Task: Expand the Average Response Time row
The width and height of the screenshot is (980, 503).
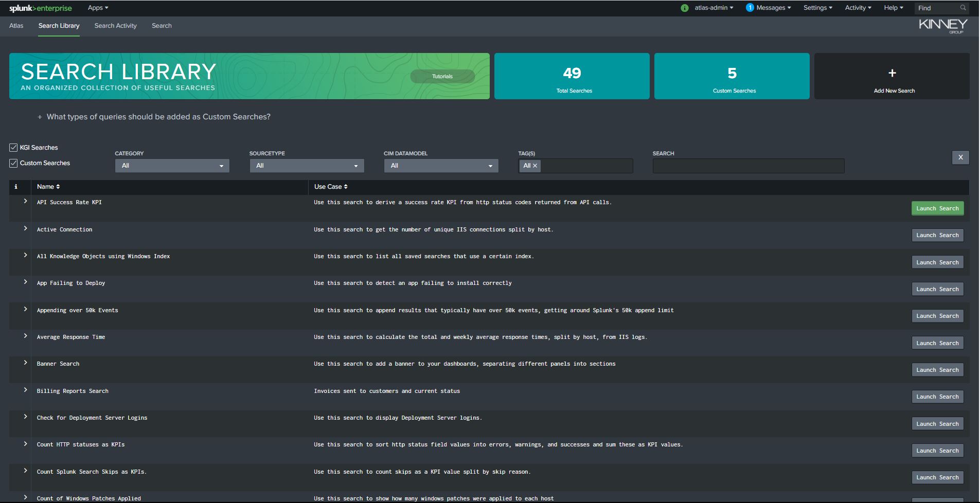Action: [x=24, y=336]
